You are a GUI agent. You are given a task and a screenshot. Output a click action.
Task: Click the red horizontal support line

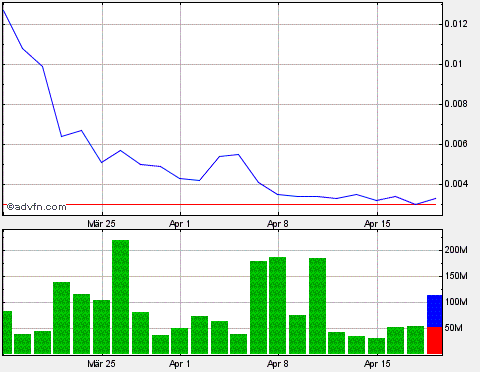pos(219,204)
